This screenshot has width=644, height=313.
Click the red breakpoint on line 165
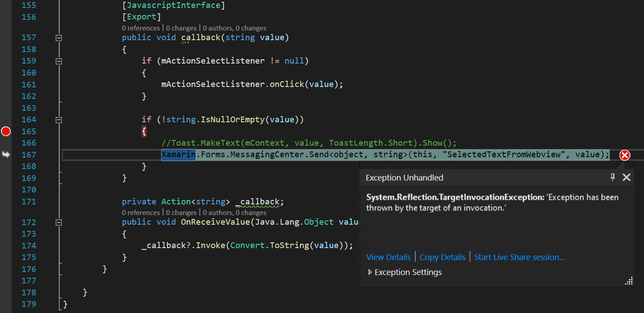6,131
